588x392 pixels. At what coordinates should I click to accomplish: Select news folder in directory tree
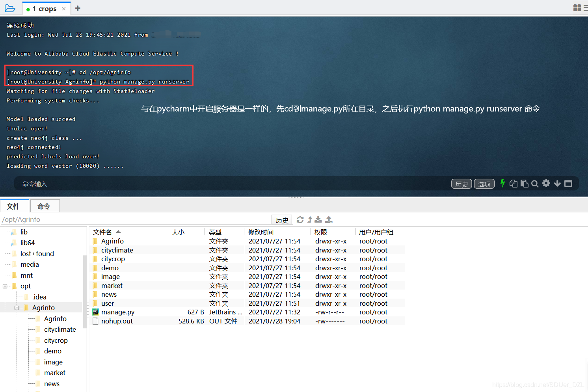(x=52, y=384)
